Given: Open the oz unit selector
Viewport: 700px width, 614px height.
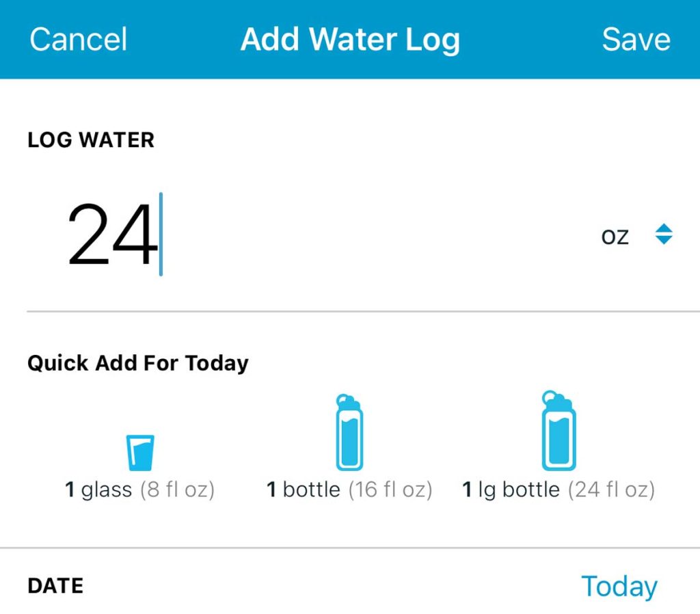Looking at the screenshot, I should [x=615, y=236].
